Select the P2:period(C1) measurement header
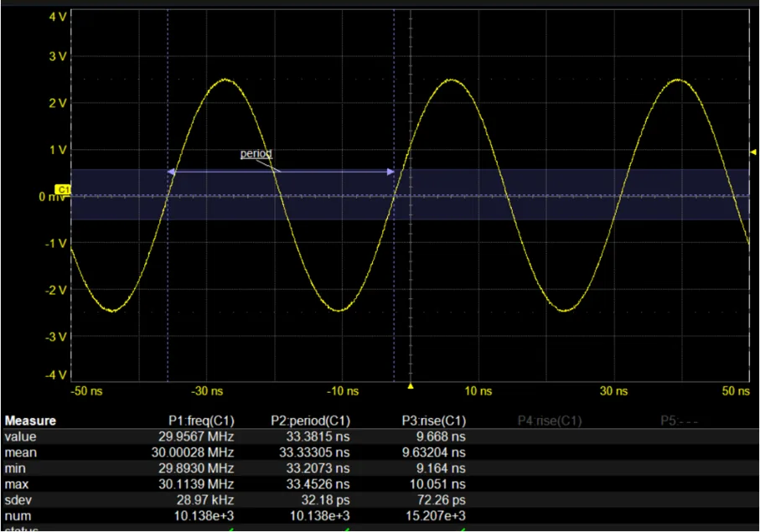The image size is (760, 532). [310, 421]
